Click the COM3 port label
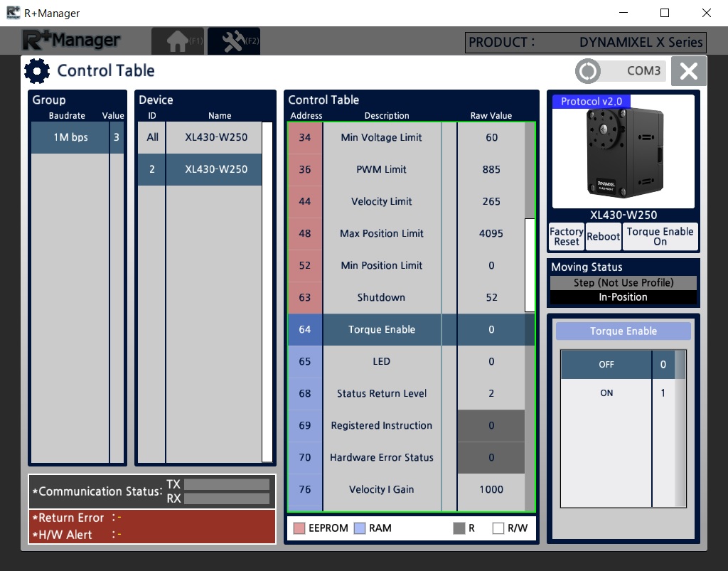This screenshot has height=571, width=728. click(x=643, y=71)
